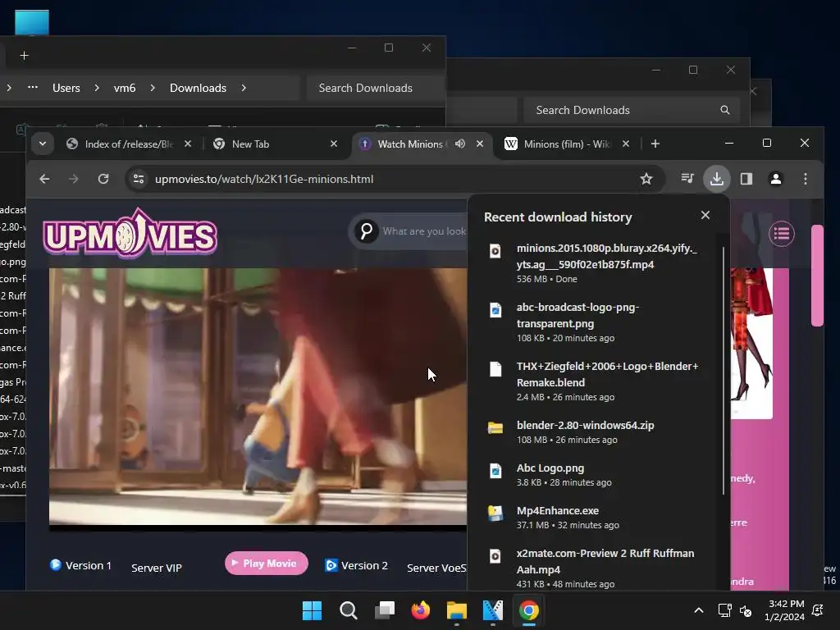Bookmark this page with star icon

[x=646, y=179]
